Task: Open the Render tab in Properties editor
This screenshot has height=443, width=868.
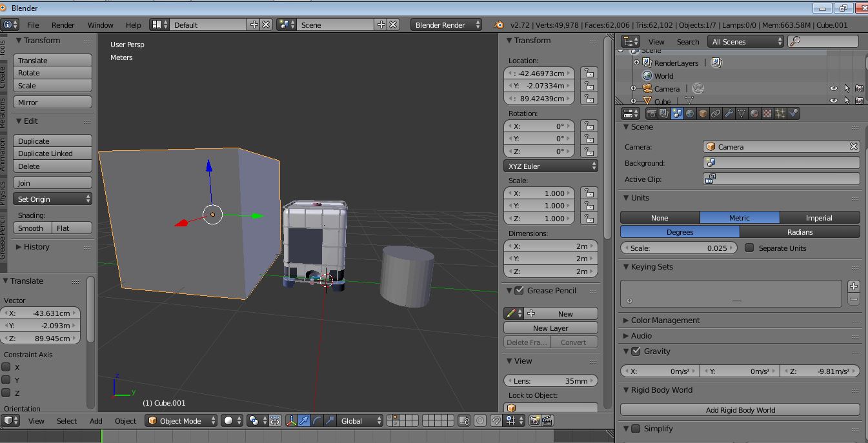Action: 652,113
